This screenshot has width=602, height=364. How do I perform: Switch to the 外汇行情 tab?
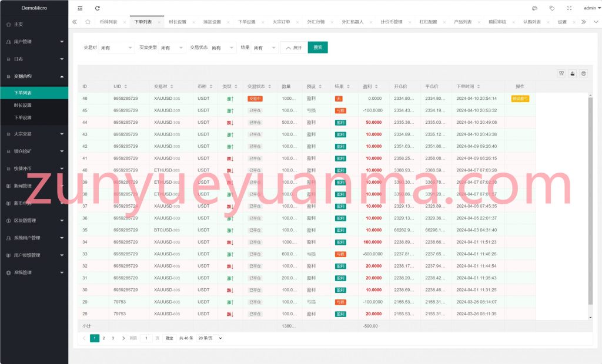coord(316,22)
